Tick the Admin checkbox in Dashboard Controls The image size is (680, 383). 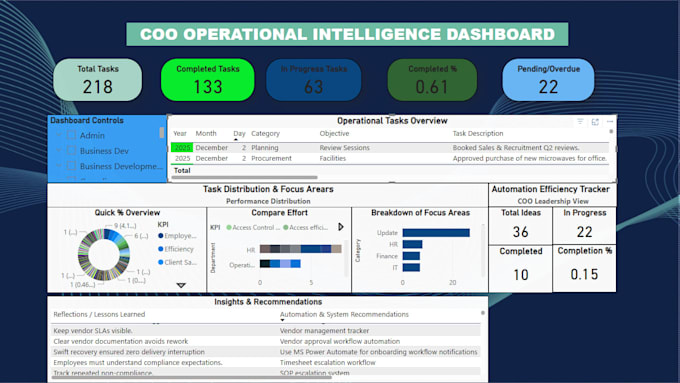pos(72,135)
